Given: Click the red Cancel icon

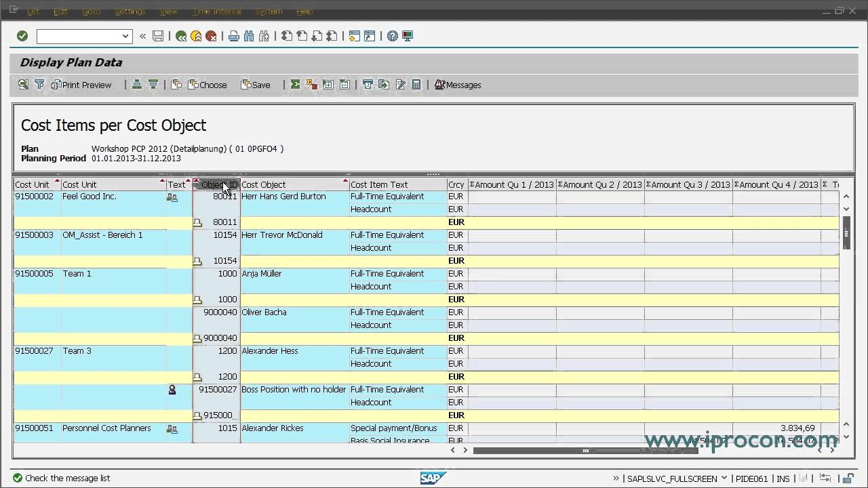Looking at the screenshot, I should coord(211,36).
